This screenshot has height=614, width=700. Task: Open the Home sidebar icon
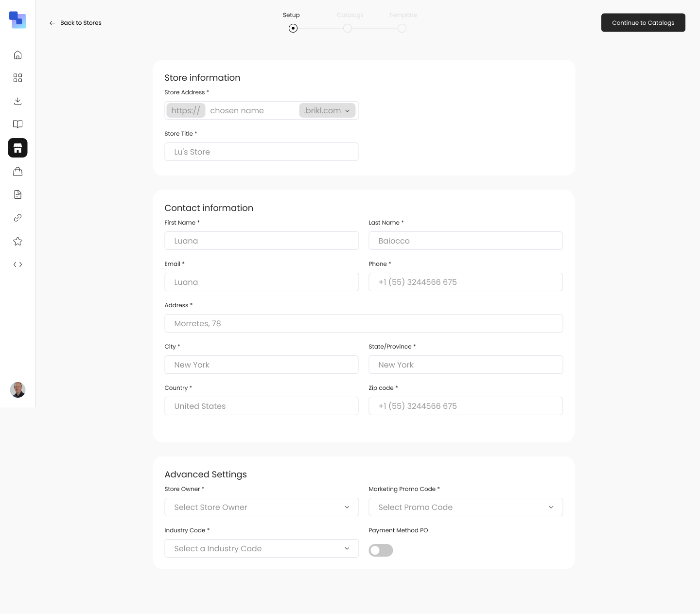tap(17, 54)
